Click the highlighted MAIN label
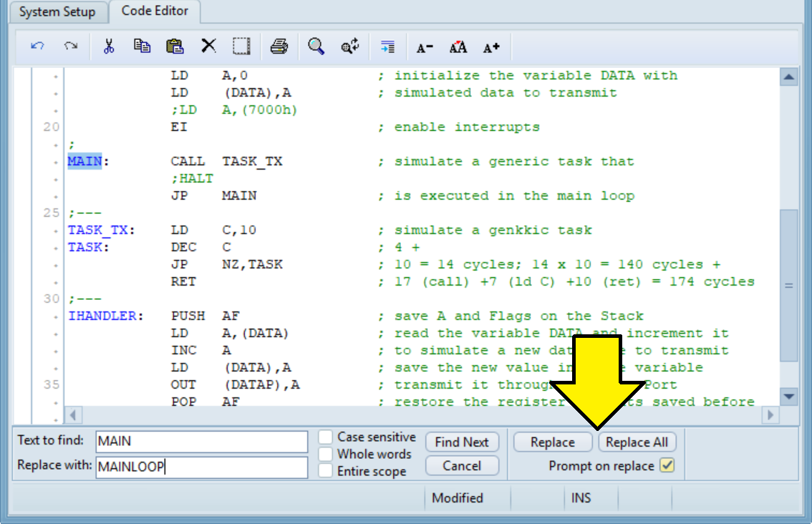The width and height of the screenshot is (812, 524). pos(84,162)
